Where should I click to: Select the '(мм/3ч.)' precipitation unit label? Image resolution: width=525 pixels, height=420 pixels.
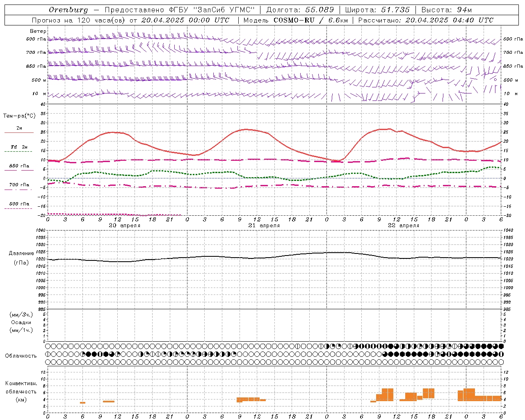point(21,315)
